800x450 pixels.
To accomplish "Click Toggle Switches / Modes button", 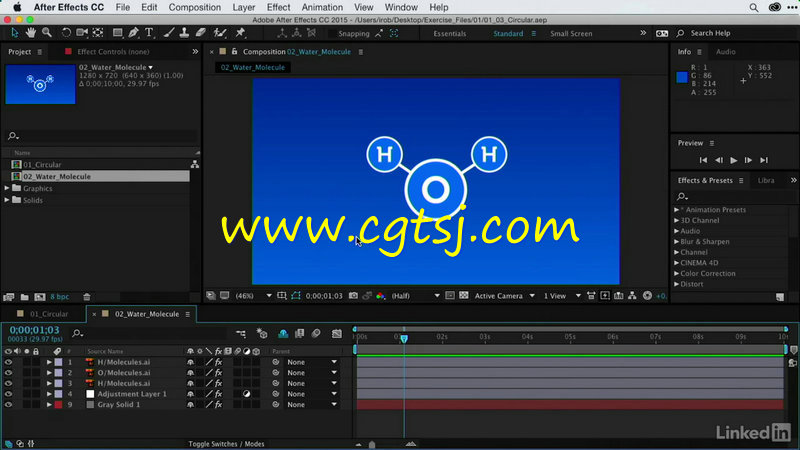I will click(x=226, y=444).
